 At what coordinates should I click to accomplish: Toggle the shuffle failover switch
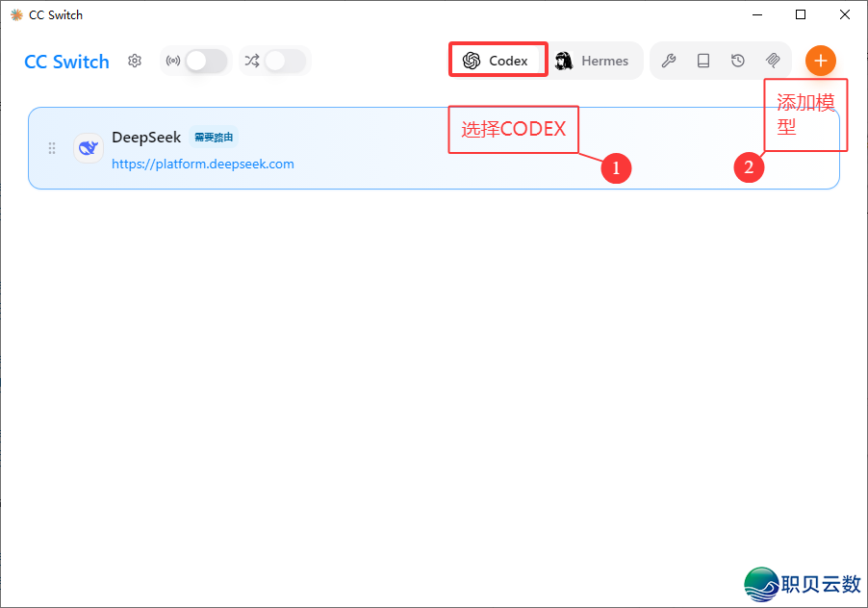(x=285, y=61)
